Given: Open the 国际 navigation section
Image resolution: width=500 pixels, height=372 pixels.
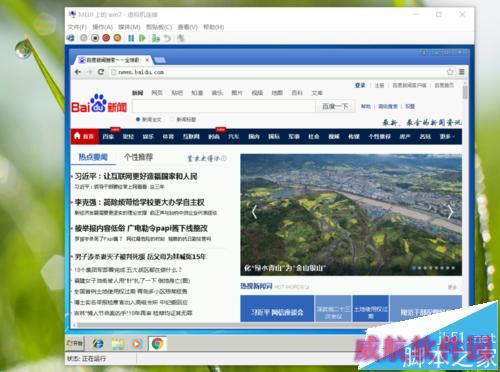Looking at the screenshot, I should point(274,136).
